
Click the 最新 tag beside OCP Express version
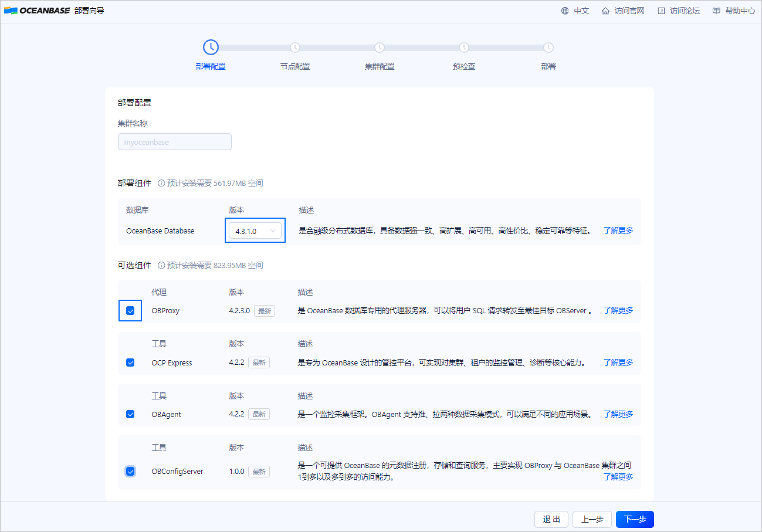coord(259,362)
